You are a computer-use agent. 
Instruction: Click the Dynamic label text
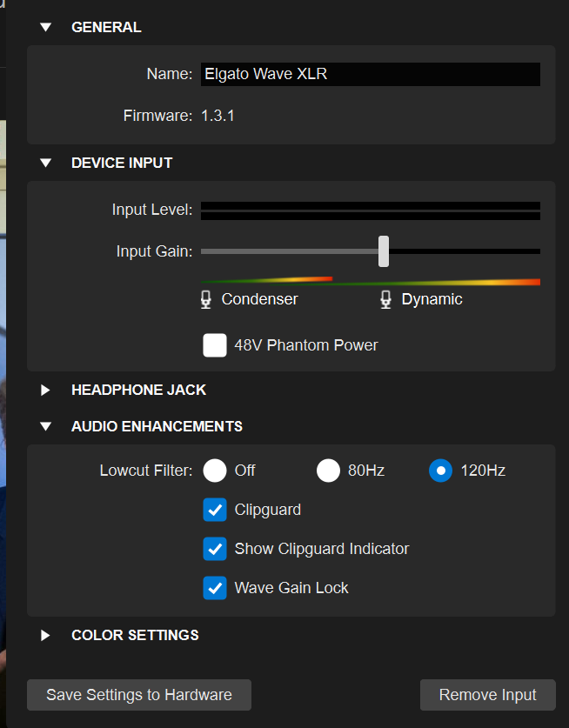click(x=432, y=299)
